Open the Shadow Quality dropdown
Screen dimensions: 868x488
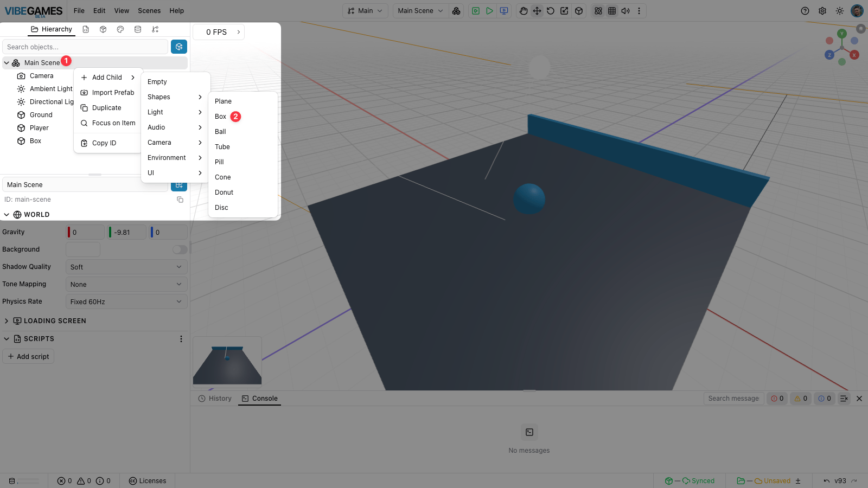[126, 267]
